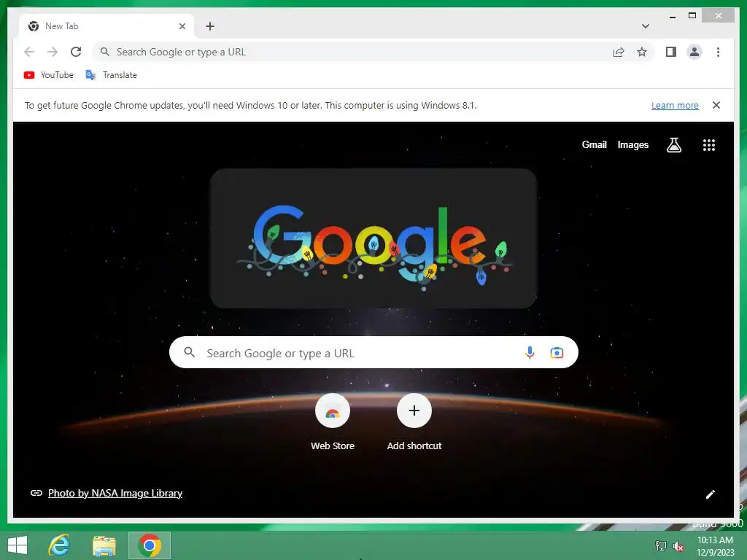Open File Explorer from taskbar

104,545
